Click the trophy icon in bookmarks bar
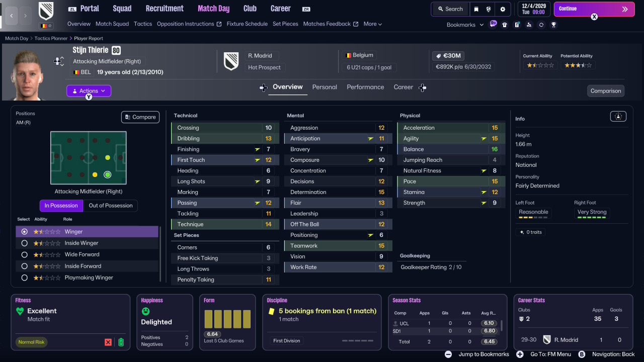Image resolution: width=644 pixels, height=362 pixels. [x=553, y=25]
